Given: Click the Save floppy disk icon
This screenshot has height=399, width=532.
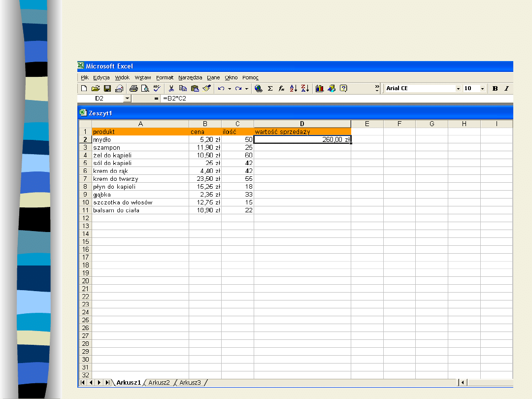Looking at the screenshot, I should coord(107,89).
